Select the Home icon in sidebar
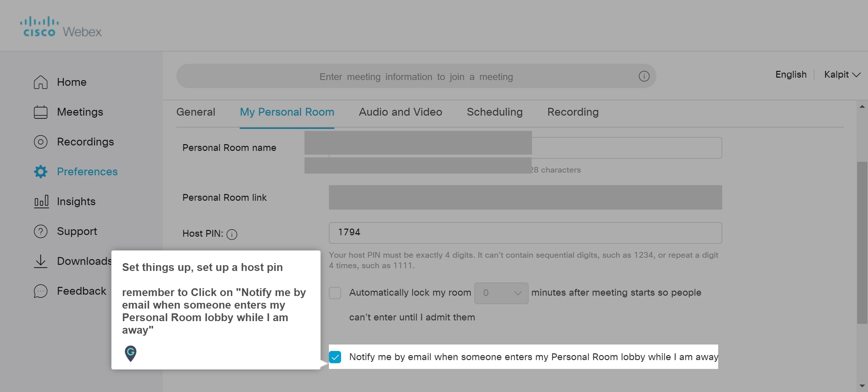Image resolution: width=868 pixels, height=392 pixels. 40,82
